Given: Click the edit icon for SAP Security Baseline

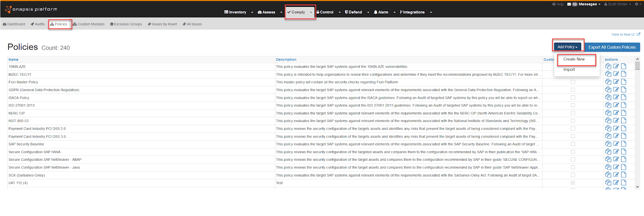Looking at the screenshot, I should coord(616,144).
